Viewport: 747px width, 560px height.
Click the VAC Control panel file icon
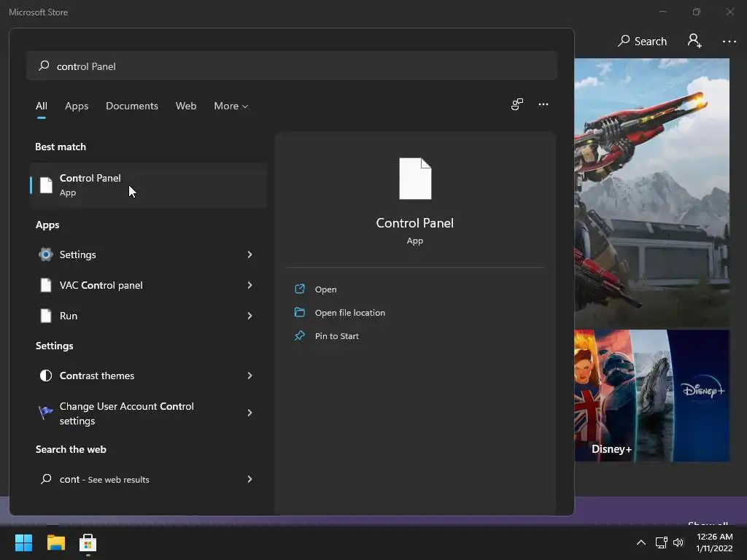coord(46,285)
